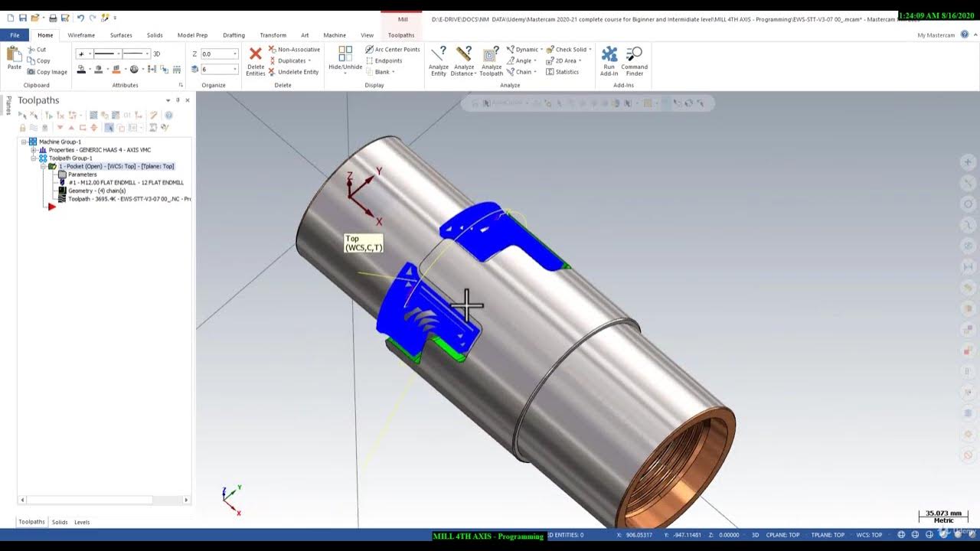Open the Toolpaths panel options dropdown arrow

tap(168, 100)
